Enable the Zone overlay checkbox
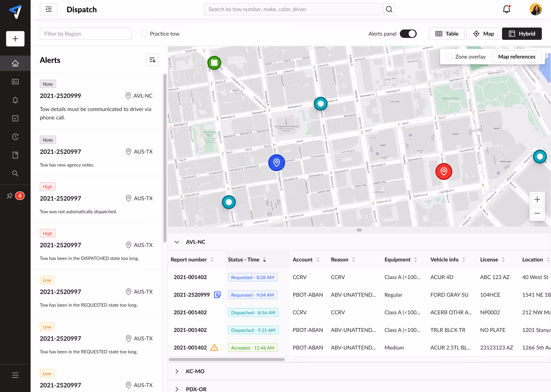The height and width of the screenshot is (392, 551). 449,57
